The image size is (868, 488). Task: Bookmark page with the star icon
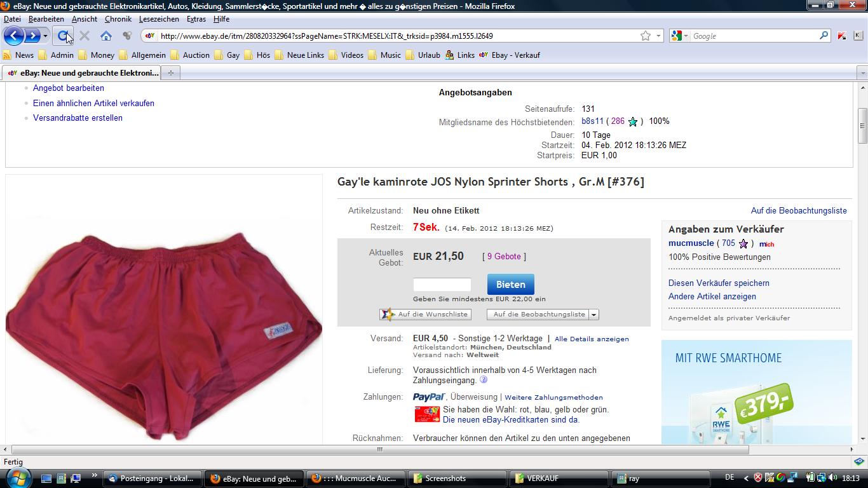pos(646,36)
